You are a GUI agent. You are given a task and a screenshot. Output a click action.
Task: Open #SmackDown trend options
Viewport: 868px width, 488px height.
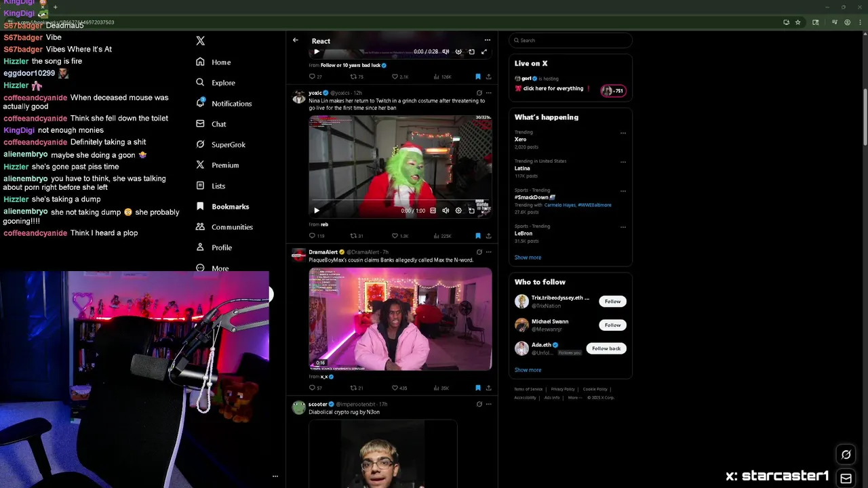point(623,191)
